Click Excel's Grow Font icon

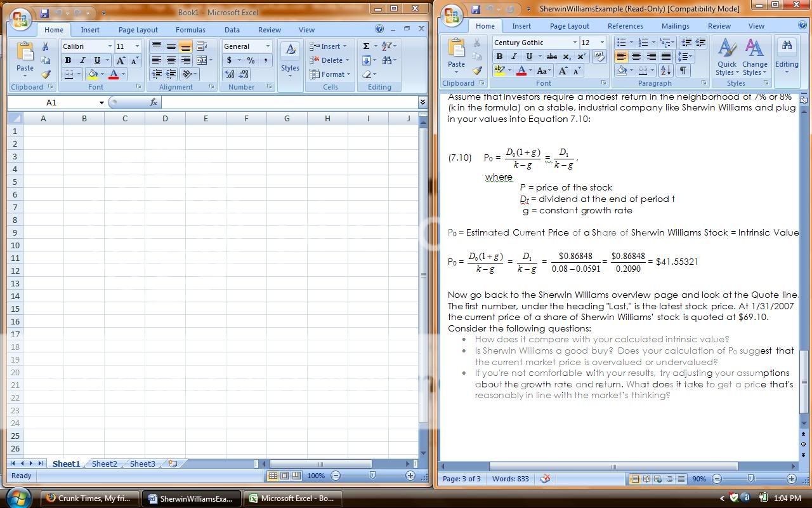click(121, 60)
